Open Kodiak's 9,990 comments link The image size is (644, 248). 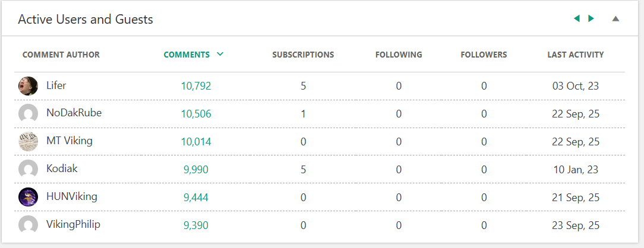pos(196,170)
